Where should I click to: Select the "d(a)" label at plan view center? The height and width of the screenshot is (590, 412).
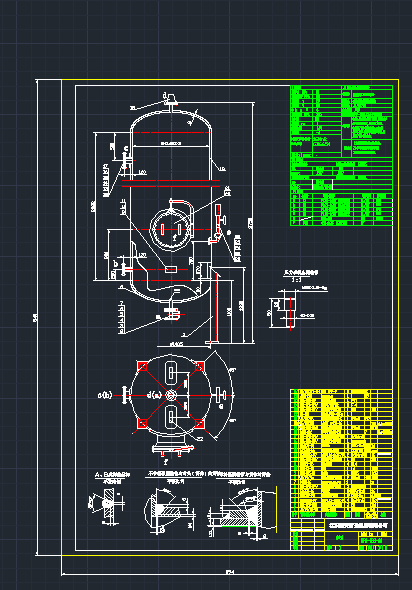point(154,395)
